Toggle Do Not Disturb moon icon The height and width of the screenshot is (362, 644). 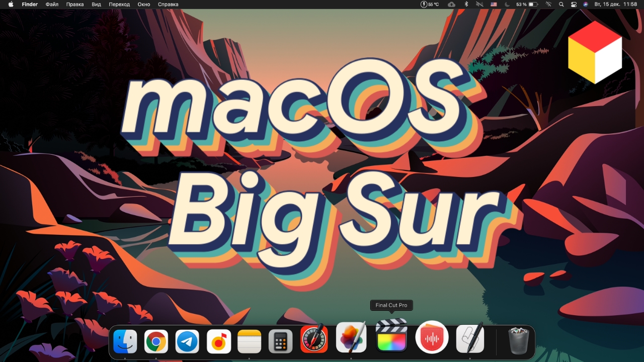(507, 4)
